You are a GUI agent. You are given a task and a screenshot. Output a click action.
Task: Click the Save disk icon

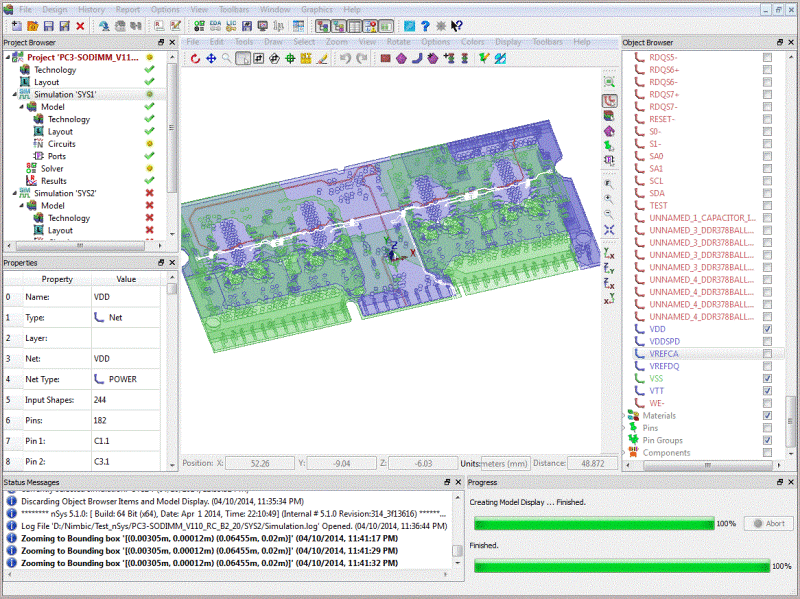[48, 26]
